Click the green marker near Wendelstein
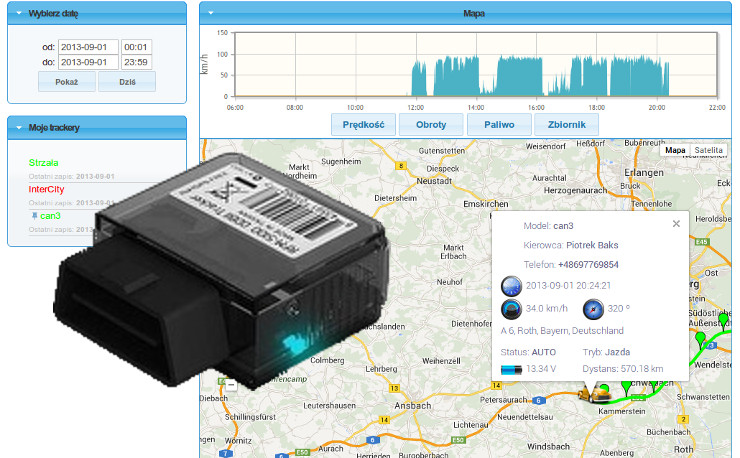The height and width of the screenshot is (458, 740). pyautogui.click(x=701, y=339)
